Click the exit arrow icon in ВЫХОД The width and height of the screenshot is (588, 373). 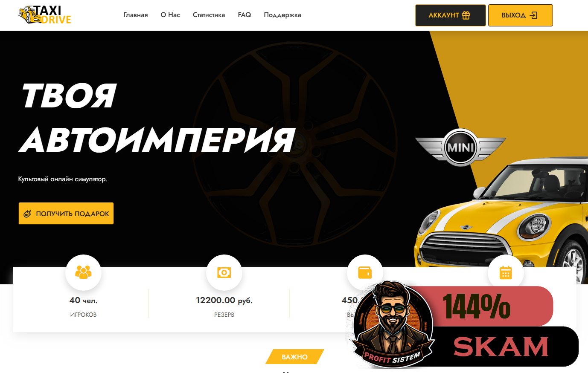click(x=533, y=15)
